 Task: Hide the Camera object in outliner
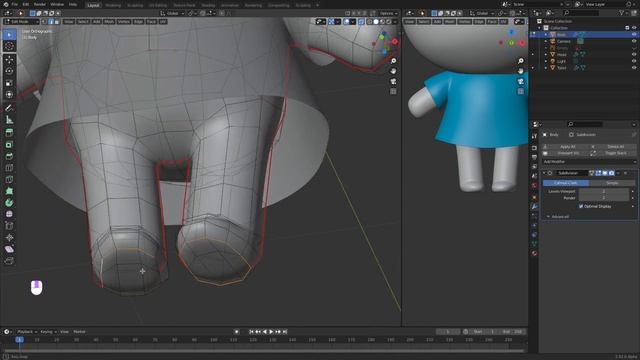634,41
